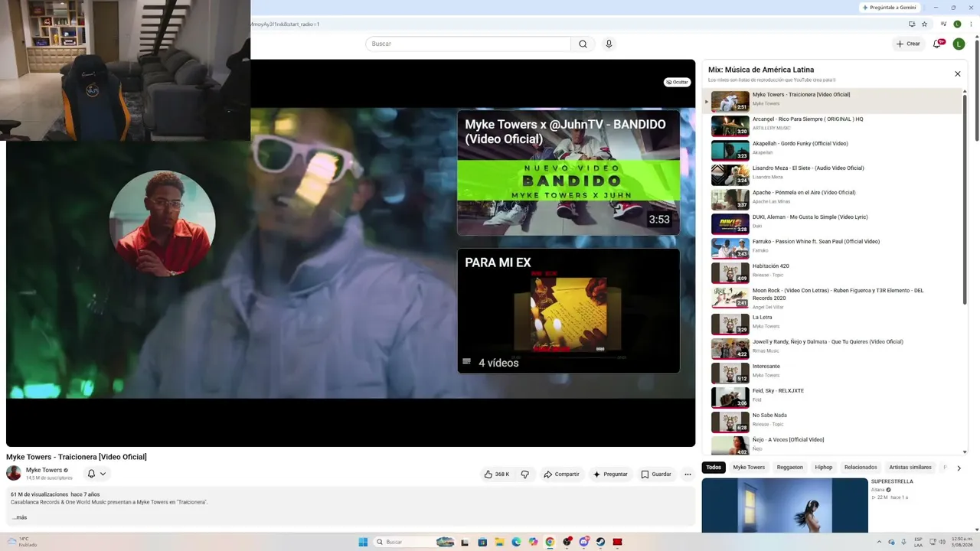Select the Artistas similares filter chip
Image resolution: width=980 pixels, height=551 pixels.
click(910, 467)
